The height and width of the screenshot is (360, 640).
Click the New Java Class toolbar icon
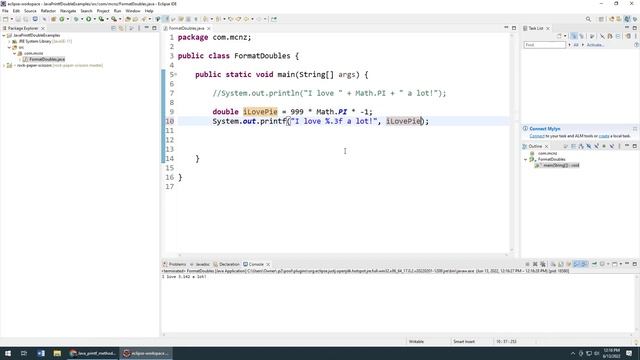[62, 19]
